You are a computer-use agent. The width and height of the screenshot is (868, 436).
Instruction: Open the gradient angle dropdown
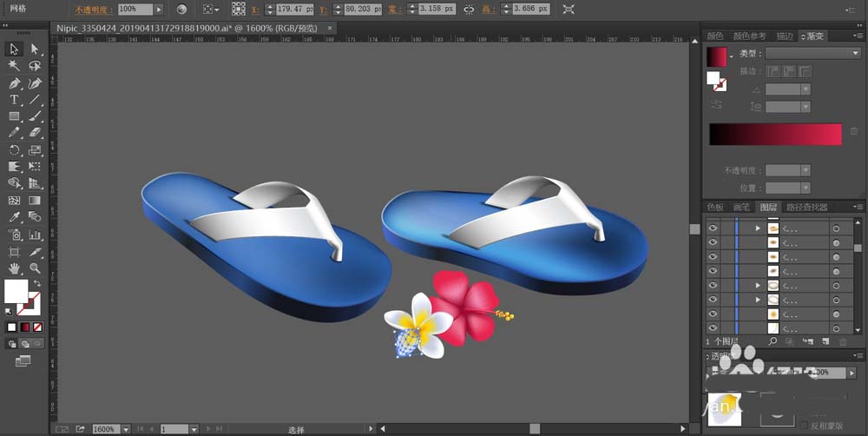coord(806,89)
